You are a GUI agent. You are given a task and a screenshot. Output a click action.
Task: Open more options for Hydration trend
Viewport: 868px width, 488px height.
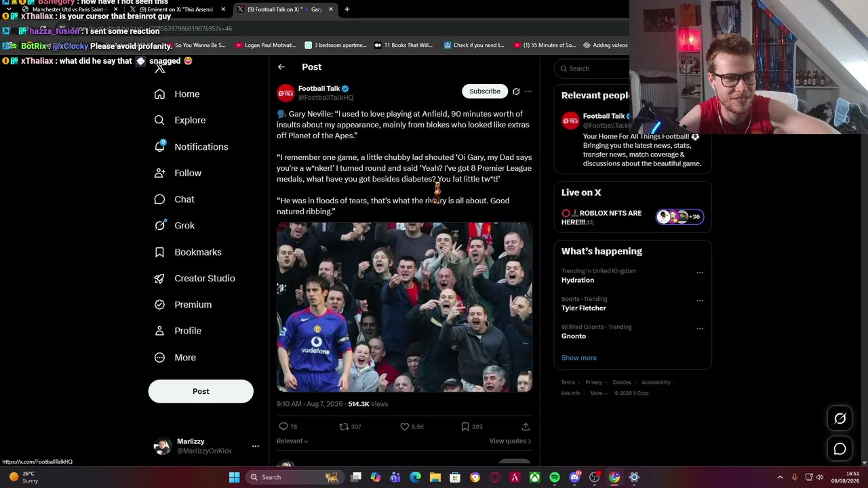[x=700, y=273]
